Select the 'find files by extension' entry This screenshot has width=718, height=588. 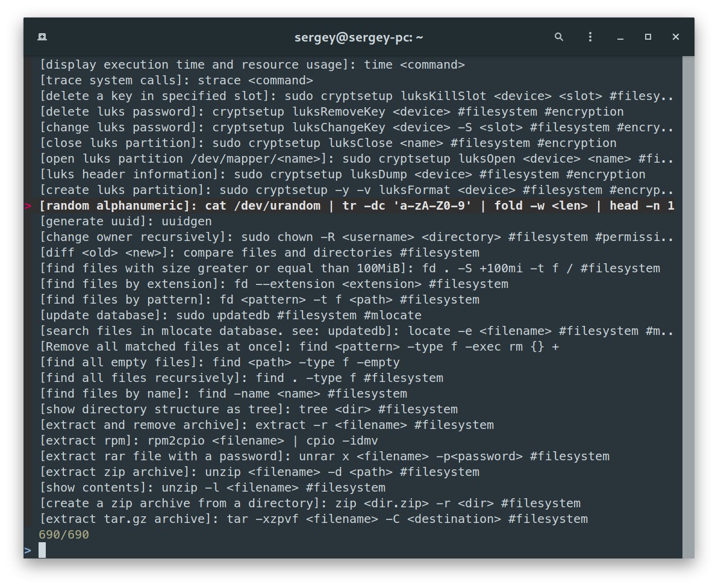(274, 284)
